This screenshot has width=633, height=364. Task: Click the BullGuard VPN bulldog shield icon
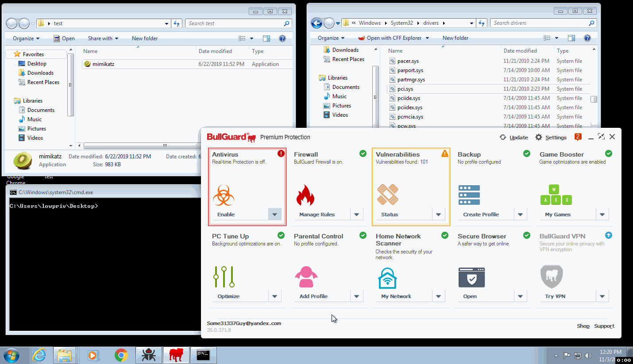click(x=552, y=276)
